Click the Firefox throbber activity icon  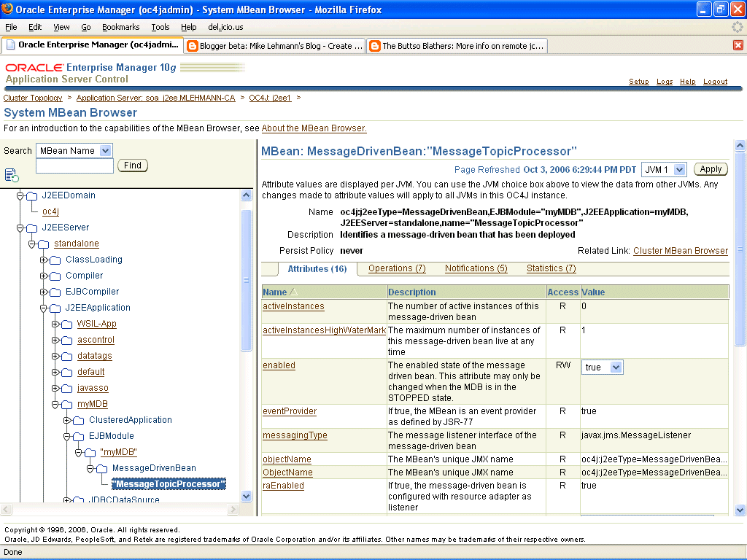737,27
